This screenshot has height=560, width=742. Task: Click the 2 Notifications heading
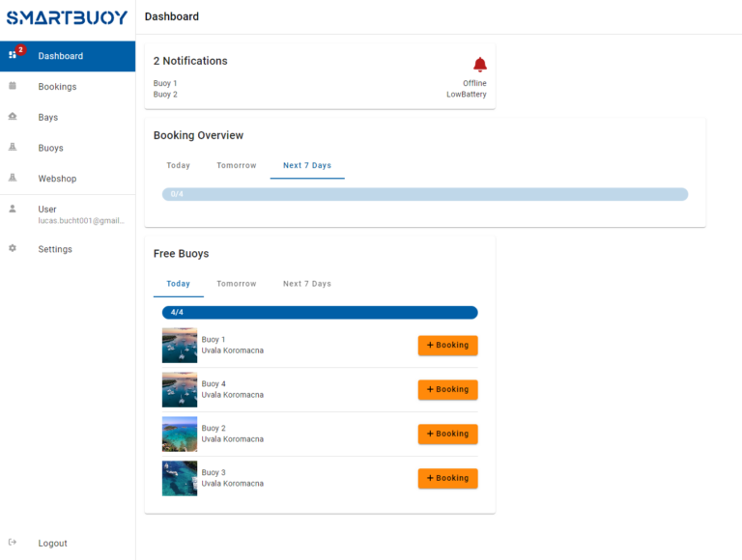pos(190,61)
